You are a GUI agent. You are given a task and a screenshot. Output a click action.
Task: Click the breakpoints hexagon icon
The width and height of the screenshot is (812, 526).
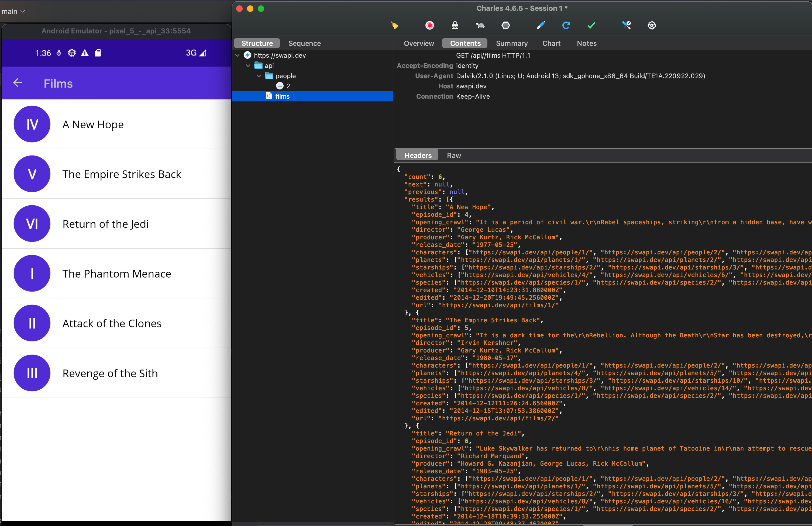point(506,25)
